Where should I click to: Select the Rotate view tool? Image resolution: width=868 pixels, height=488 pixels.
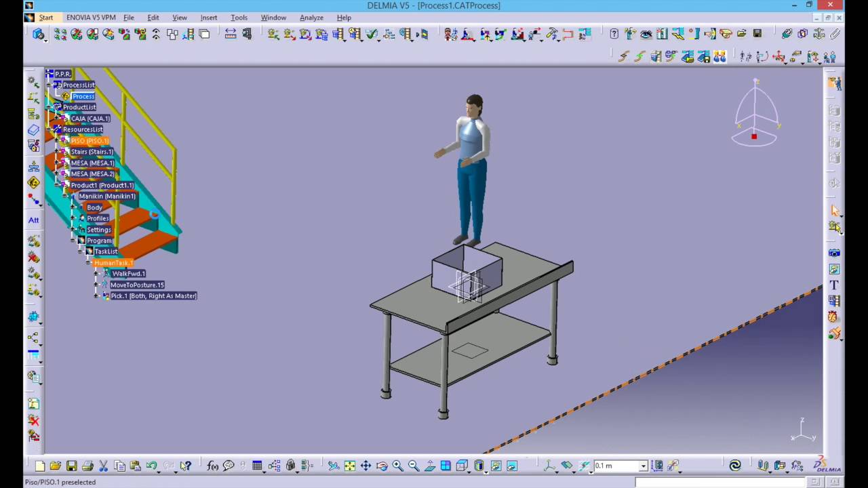coord(382,466)
